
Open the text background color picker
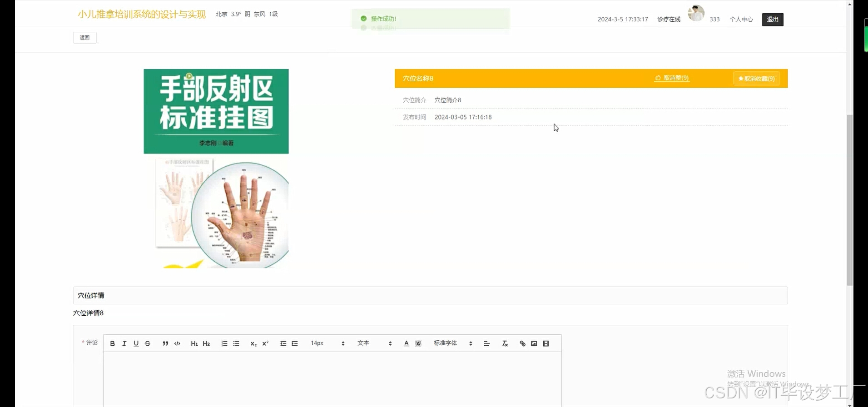click(418, 343)
